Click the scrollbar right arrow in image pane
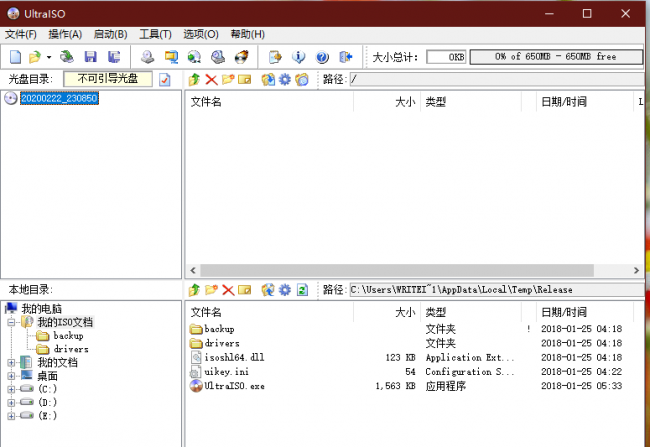This screenshot has height=447, width=650. coord(636,270)
